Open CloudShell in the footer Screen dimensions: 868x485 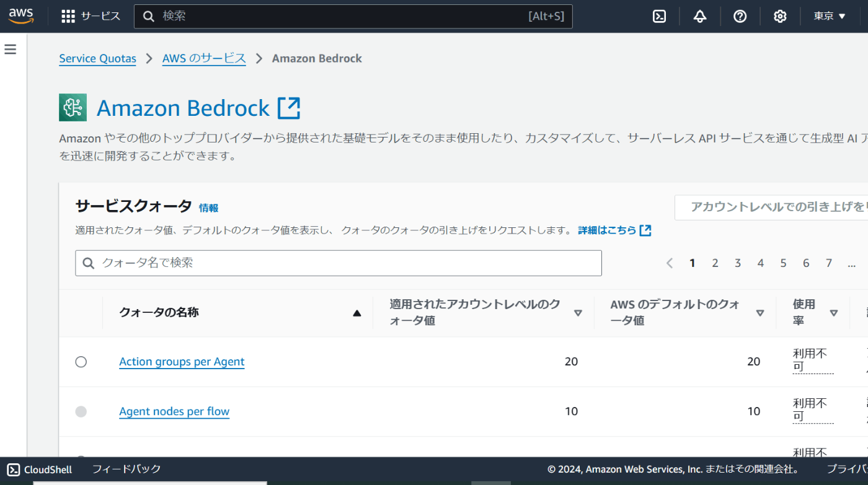click(x=40, y=470)
